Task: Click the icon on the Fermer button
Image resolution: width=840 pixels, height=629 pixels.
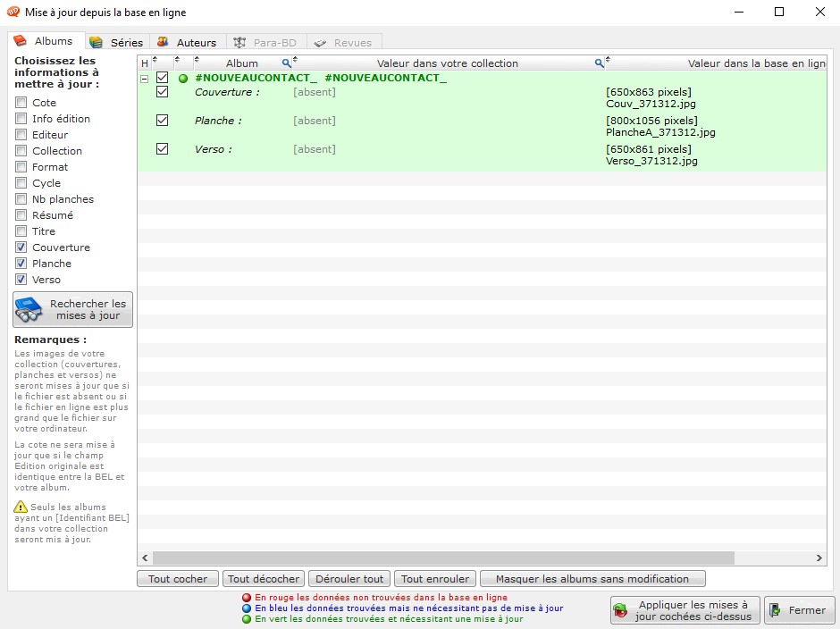Action: [x=775, y=610]
